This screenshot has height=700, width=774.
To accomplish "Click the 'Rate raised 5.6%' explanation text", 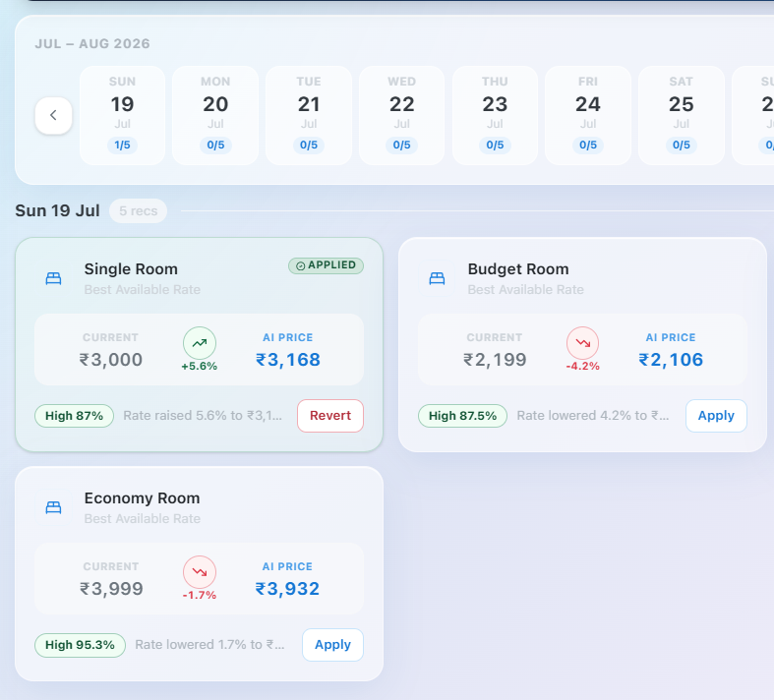I will (203, 416).
